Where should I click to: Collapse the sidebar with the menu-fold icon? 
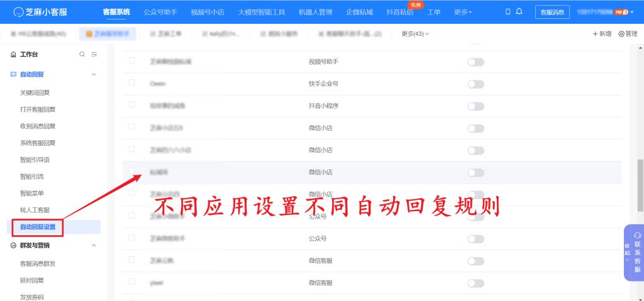[94, 54]
